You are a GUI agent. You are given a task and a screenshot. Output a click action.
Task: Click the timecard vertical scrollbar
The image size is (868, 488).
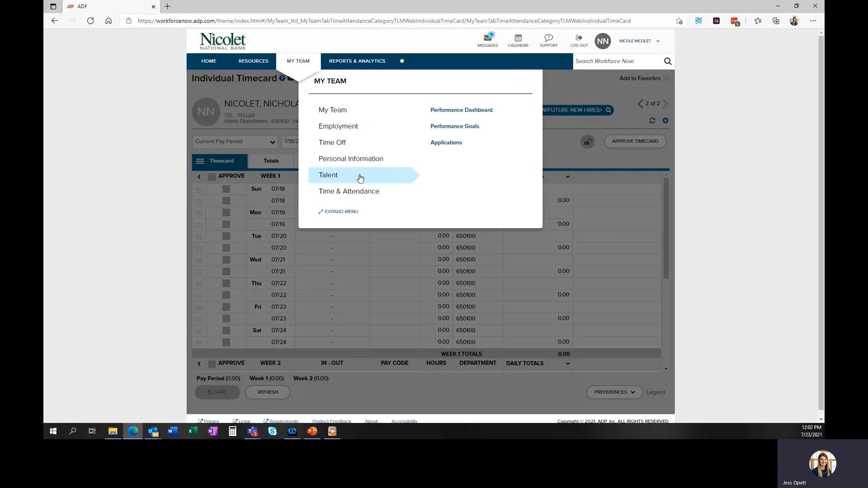[x=666, y=228]
